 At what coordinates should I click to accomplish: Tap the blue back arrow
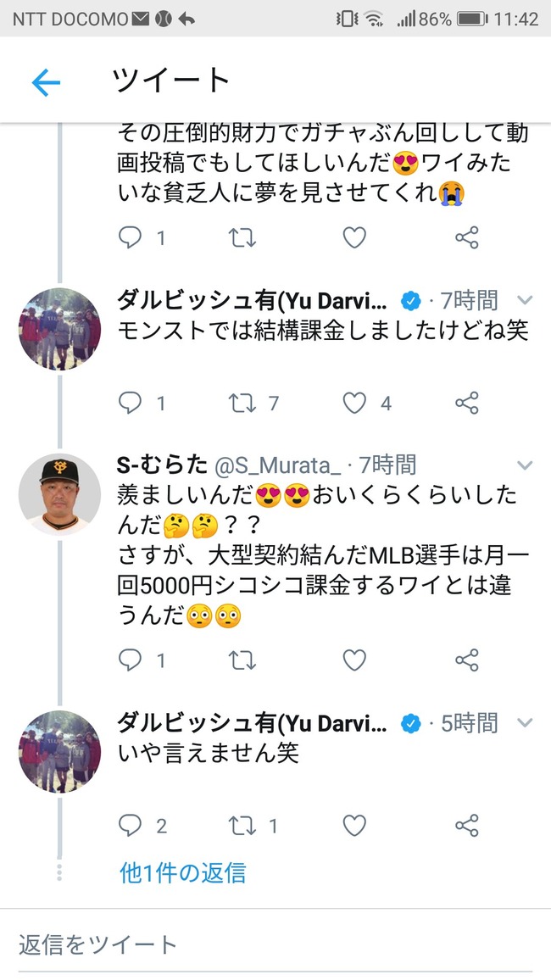47,82
